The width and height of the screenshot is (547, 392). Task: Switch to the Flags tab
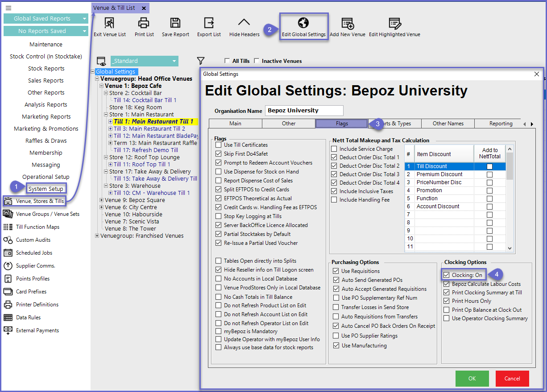click(342, 124)
